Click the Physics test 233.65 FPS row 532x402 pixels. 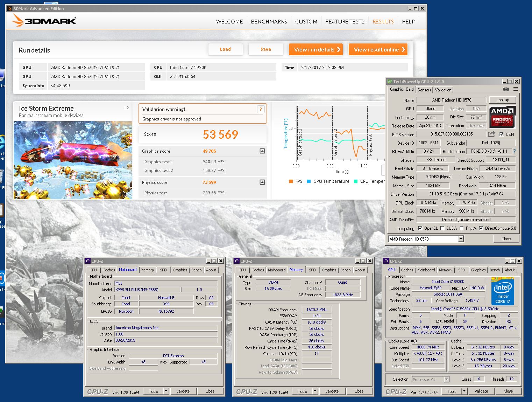click(x=203, y=193)
